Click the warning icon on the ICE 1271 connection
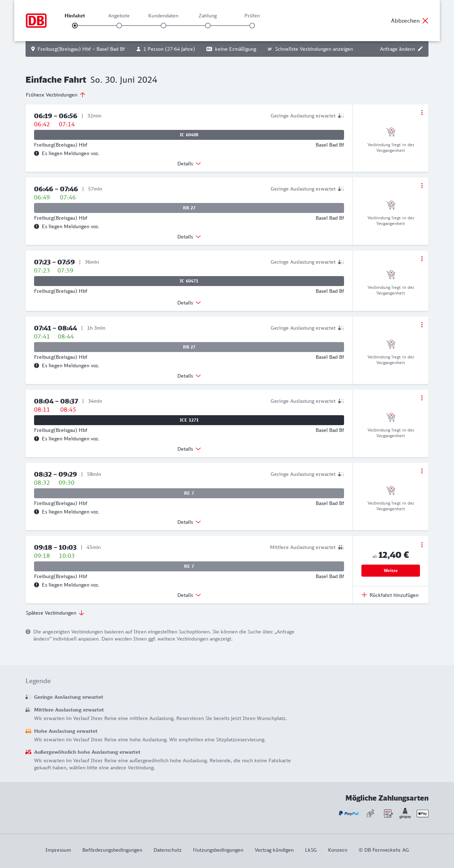 pos(37,439)
